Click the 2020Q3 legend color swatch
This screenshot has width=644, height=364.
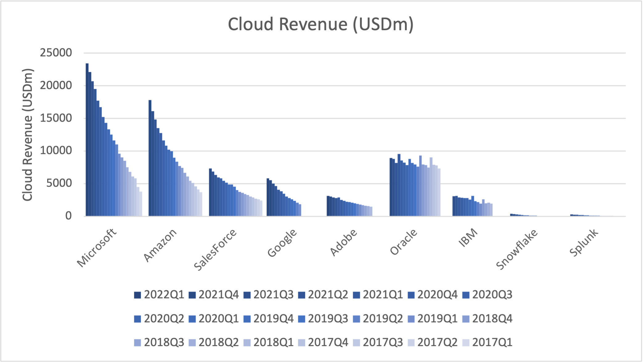pyautogui.click(x=466, y=295)
